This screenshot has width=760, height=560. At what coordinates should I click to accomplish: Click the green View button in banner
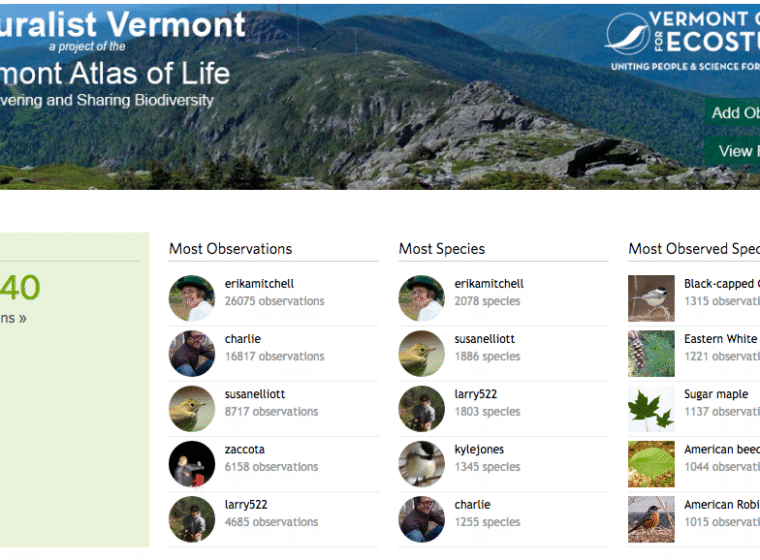735,151
